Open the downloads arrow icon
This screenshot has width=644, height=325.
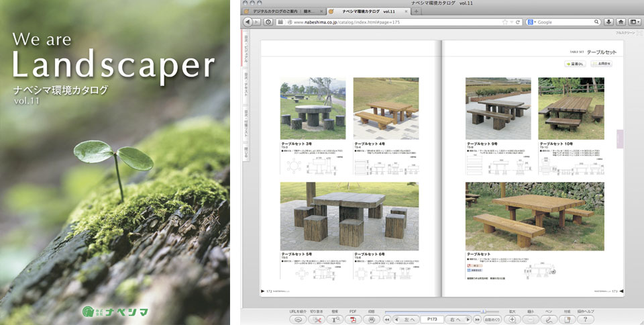coord(608,22)
